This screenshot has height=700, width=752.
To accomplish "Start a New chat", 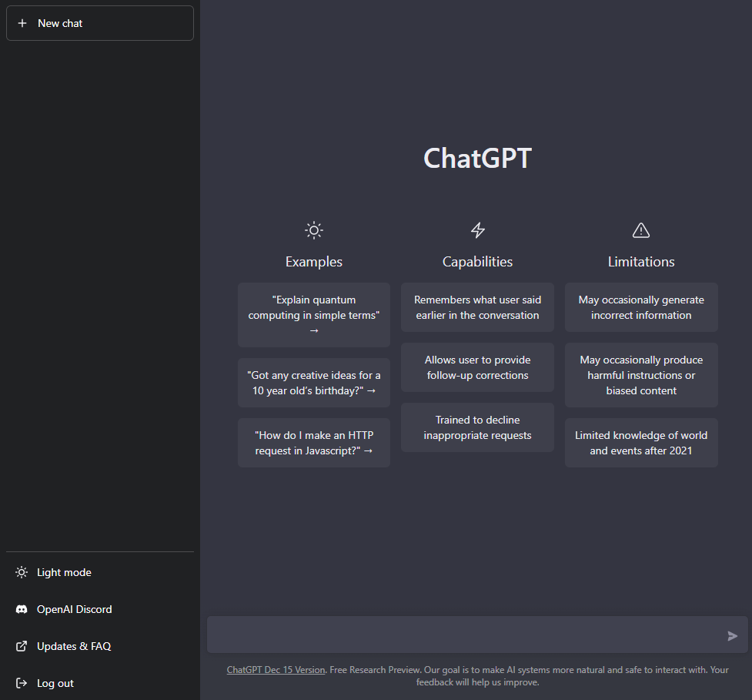I will pyautogui.click(x=99, y=22).
